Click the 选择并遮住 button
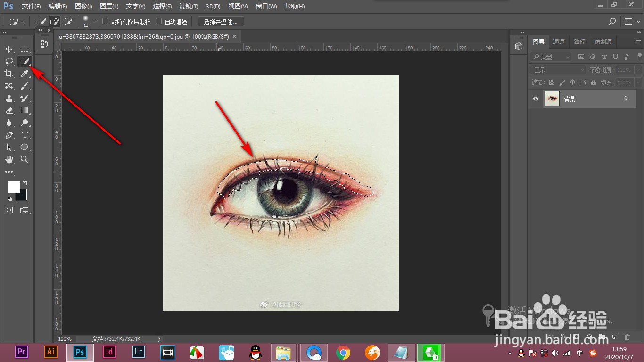The height and width of the screenshot is (362, 644). coord(221,21)
